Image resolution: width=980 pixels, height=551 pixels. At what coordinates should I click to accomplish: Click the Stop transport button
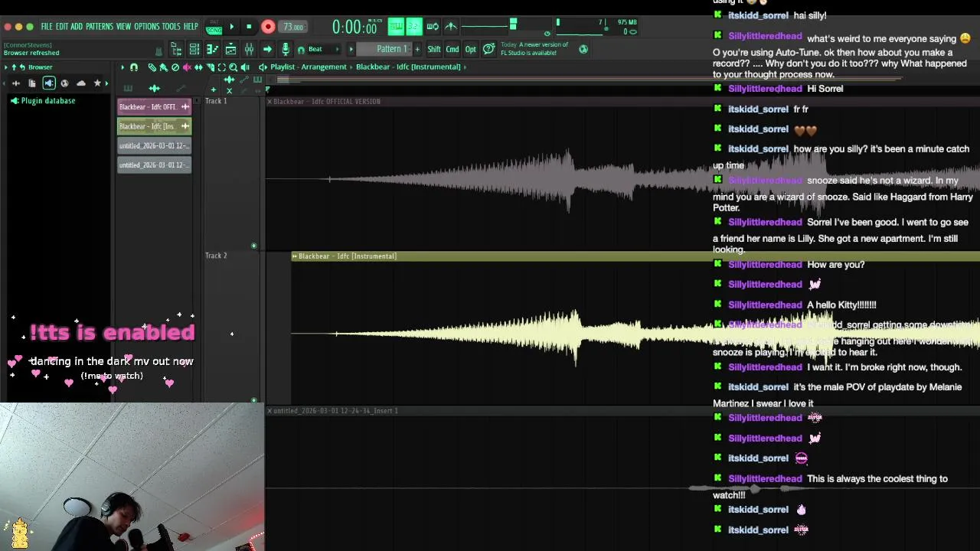pyautogui.click(x=249, y=27)
